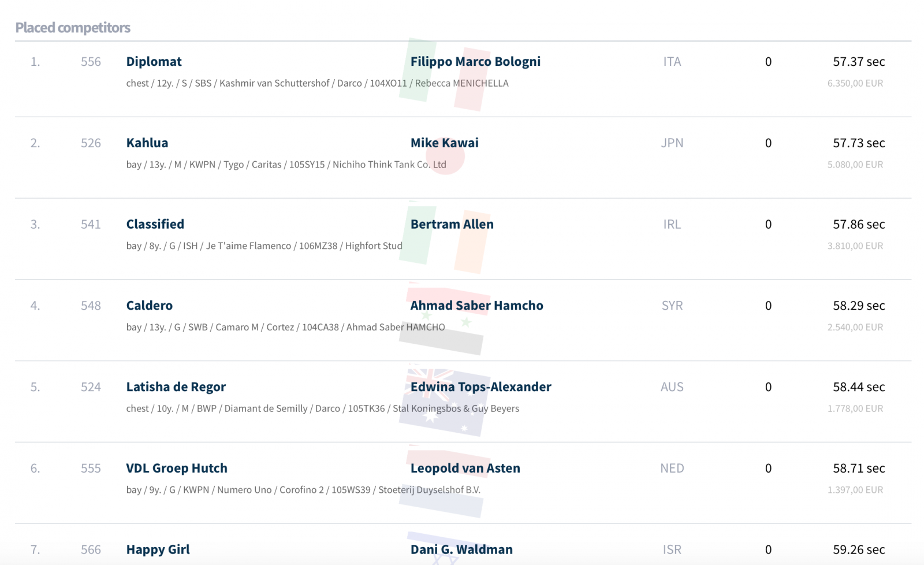Screen dimensions: 924x565
Task: View rider Bertram Allen profile
Action: tap(452, 224)
